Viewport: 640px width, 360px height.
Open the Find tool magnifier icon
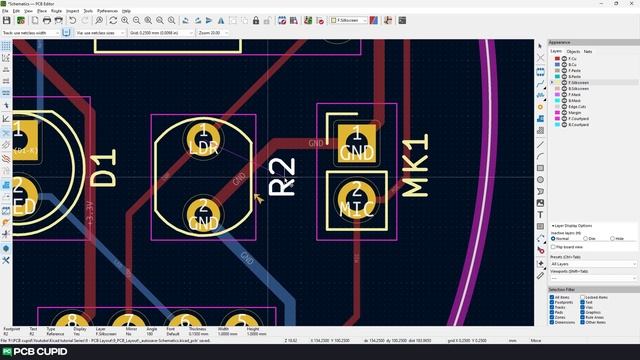pos(99,20)
